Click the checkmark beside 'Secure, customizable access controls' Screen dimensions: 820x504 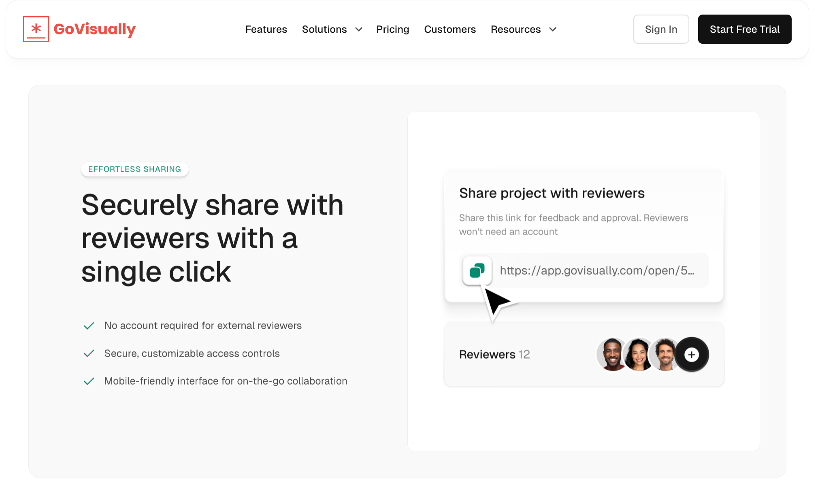pyautogui.click(x=89, y=353)
